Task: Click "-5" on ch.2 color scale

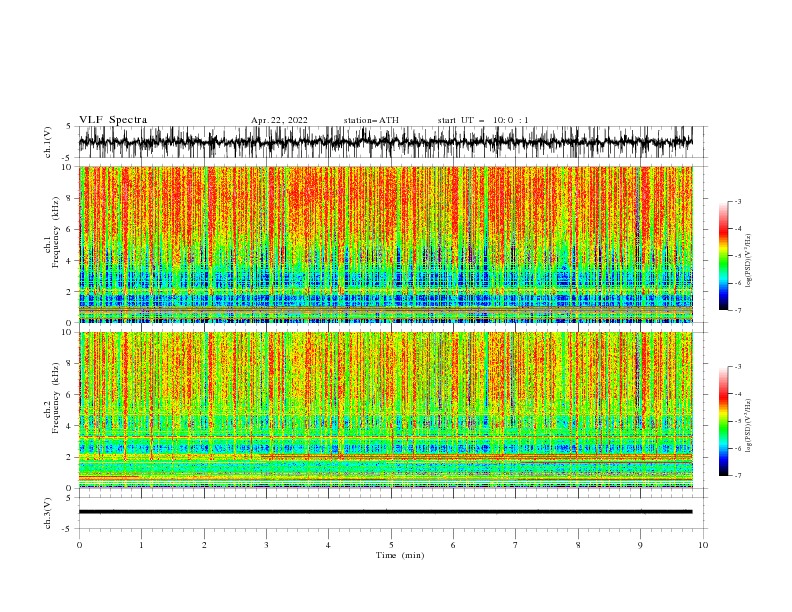Action: click(x=737, y=421)
